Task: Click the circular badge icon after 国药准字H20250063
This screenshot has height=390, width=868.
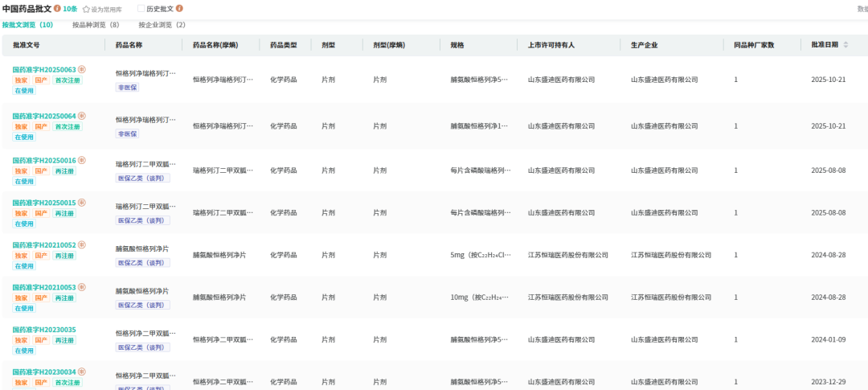Action: 82,70
